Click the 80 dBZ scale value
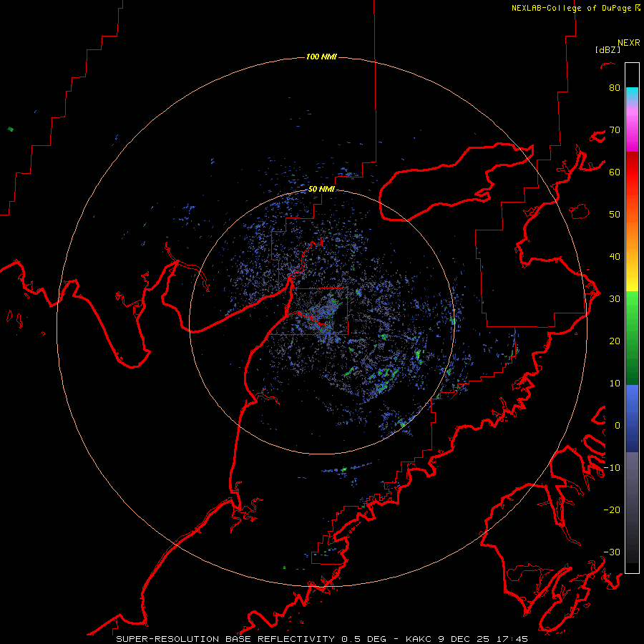 pyautogui.click(x=615, y=87)
